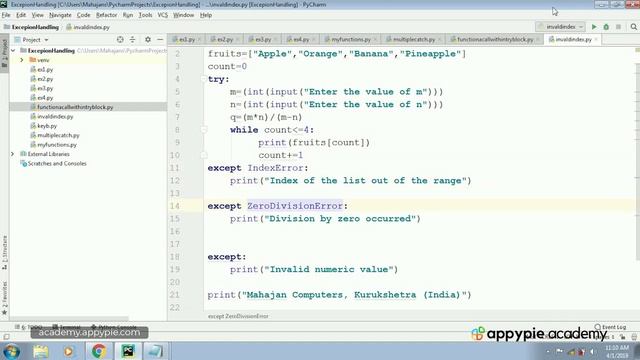
Task: Open the Code menu
Action: click(83, 15)
